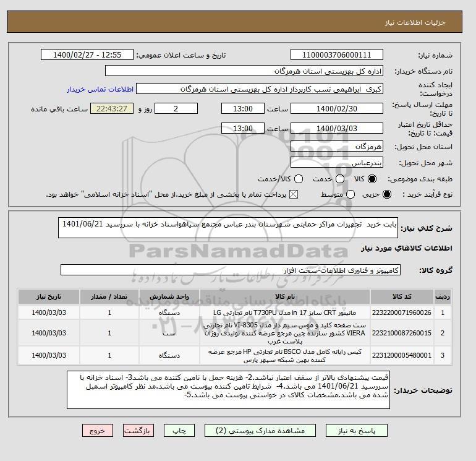Click the چاپ print button
476x461 pixels.
tap(179, 431)
